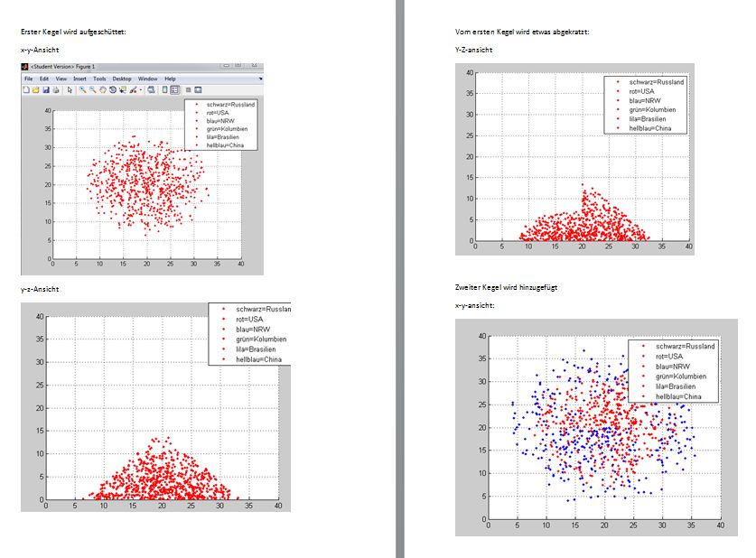Click the Figure 1 window title bar

(x=135, y=66)
